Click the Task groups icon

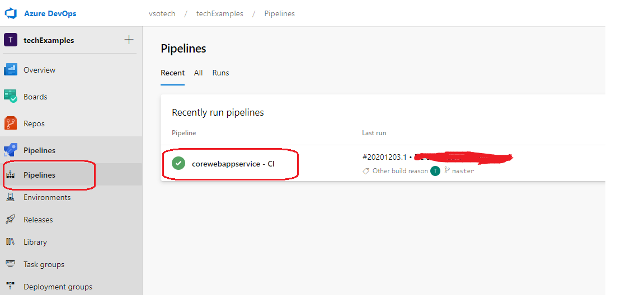pyautogui.click(x=10, y=264)
